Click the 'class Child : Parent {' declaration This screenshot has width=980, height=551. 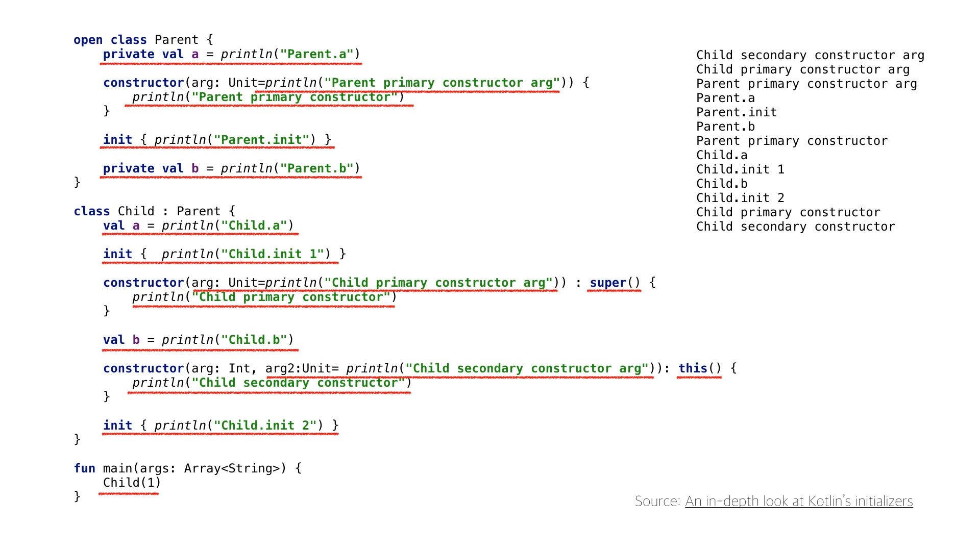pyautogui.click(x=155, y=211)
